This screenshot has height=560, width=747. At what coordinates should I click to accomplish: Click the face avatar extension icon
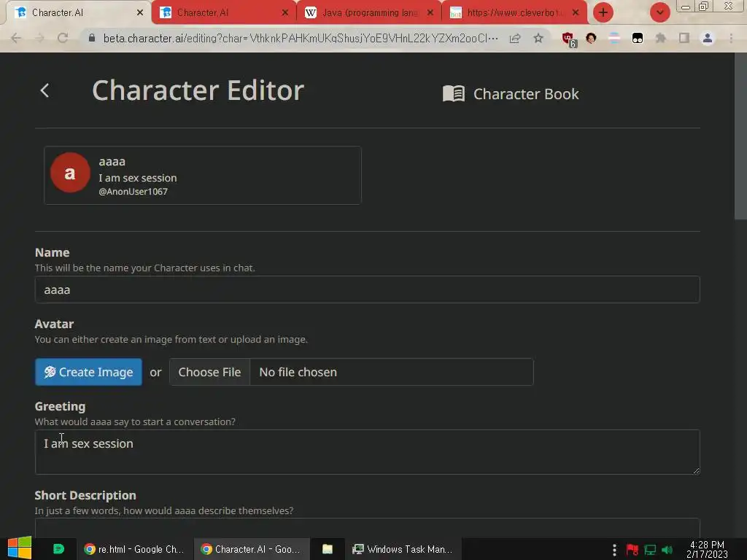[x=591, y=38]
